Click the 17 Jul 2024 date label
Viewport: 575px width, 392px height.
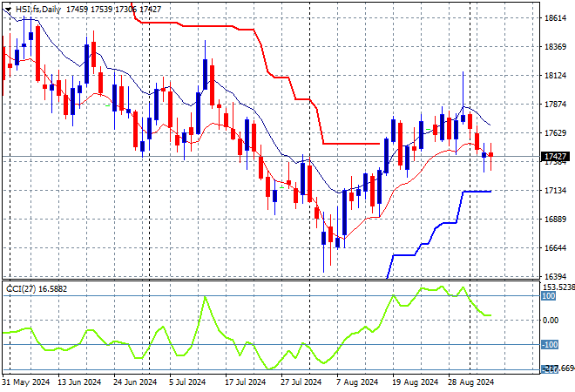245,382
